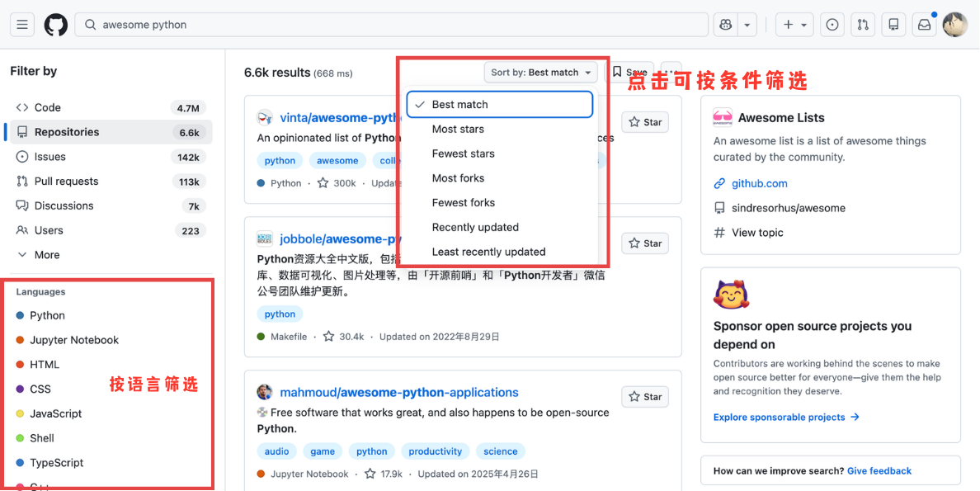Open 300k stargazers of vinta repo
This screenshot has width=980, height=491.
[337, 183]
